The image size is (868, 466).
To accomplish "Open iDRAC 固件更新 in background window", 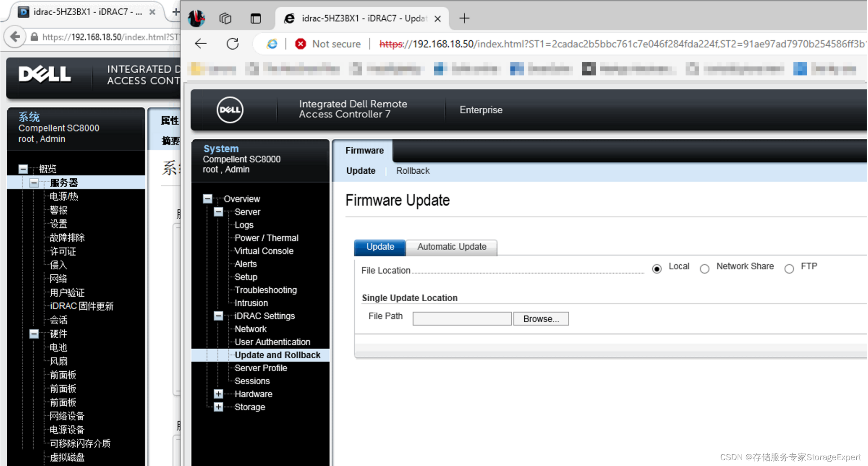I will (x=81, y=306).
